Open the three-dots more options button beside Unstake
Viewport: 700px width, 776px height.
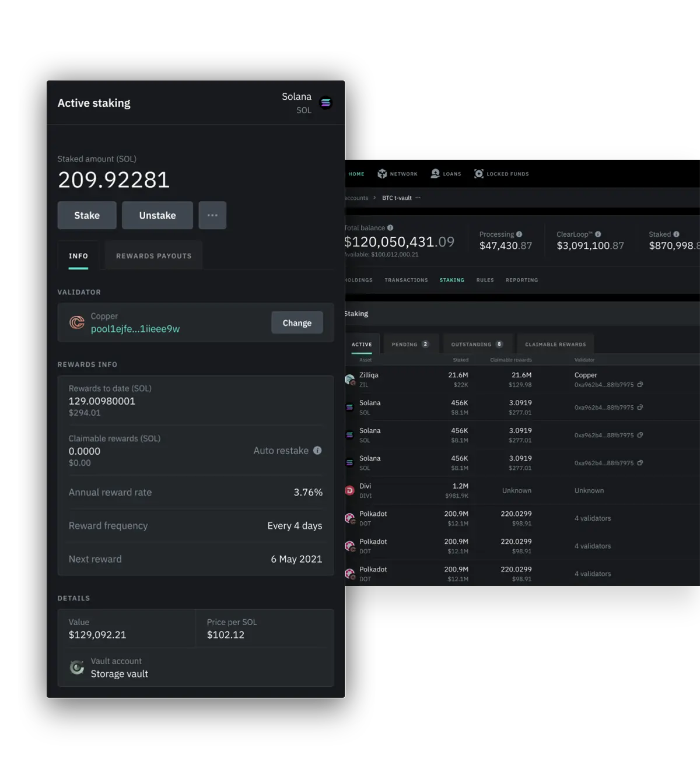tap(212, 215)
